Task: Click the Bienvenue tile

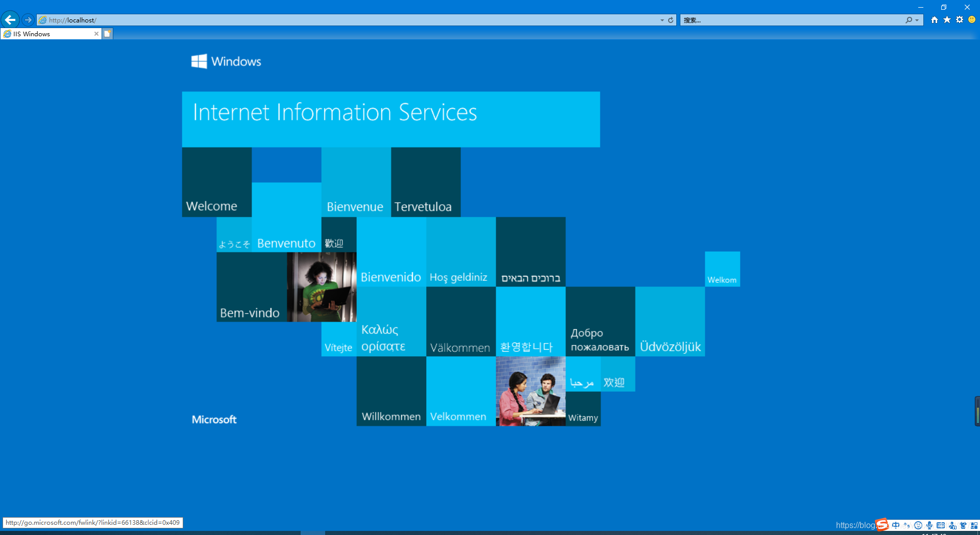Action: pyautogui.click(x=356, y=182)
